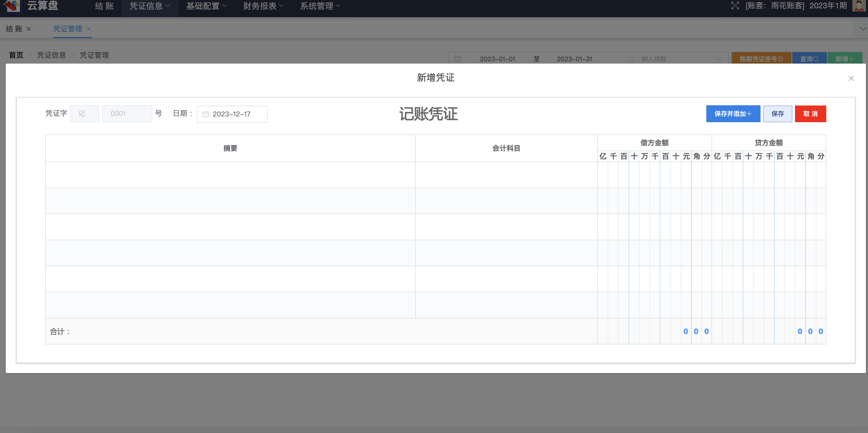This screenshot has height=433, width=868.
Task: Switch to the 凭证管理 tab
Action: (68, 29)
